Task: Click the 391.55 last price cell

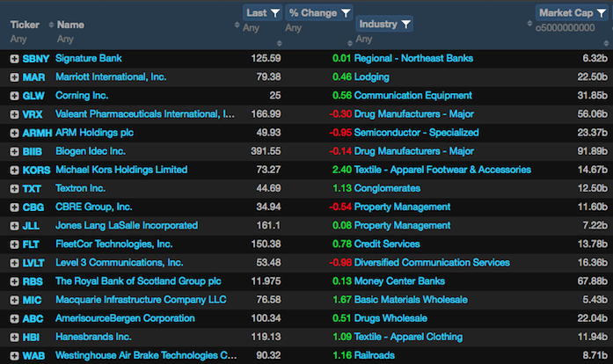Action: coord(266,151)
